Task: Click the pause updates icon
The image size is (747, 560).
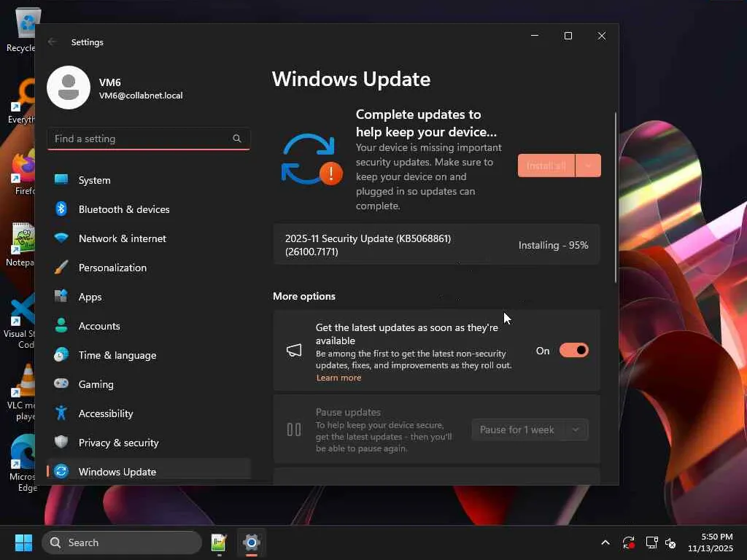Action: [294, 429]
